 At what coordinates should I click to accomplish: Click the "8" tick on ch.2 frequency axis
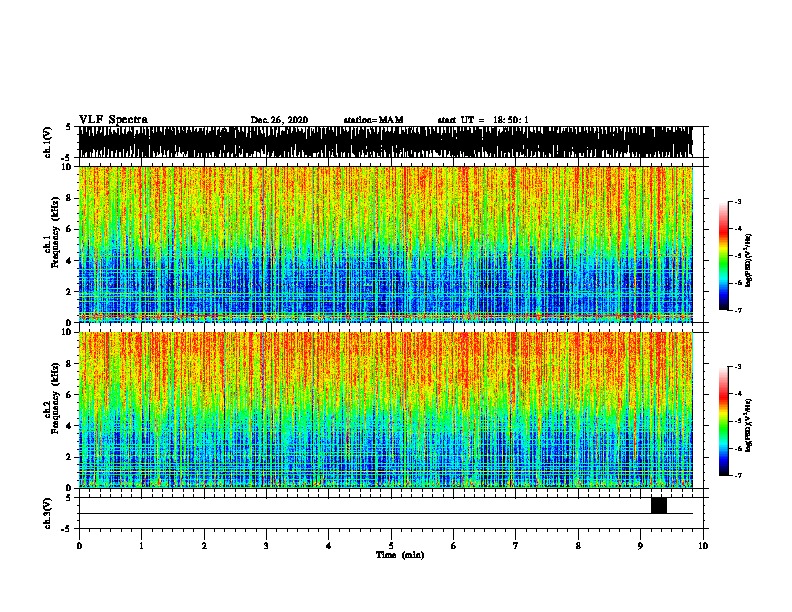69,364
